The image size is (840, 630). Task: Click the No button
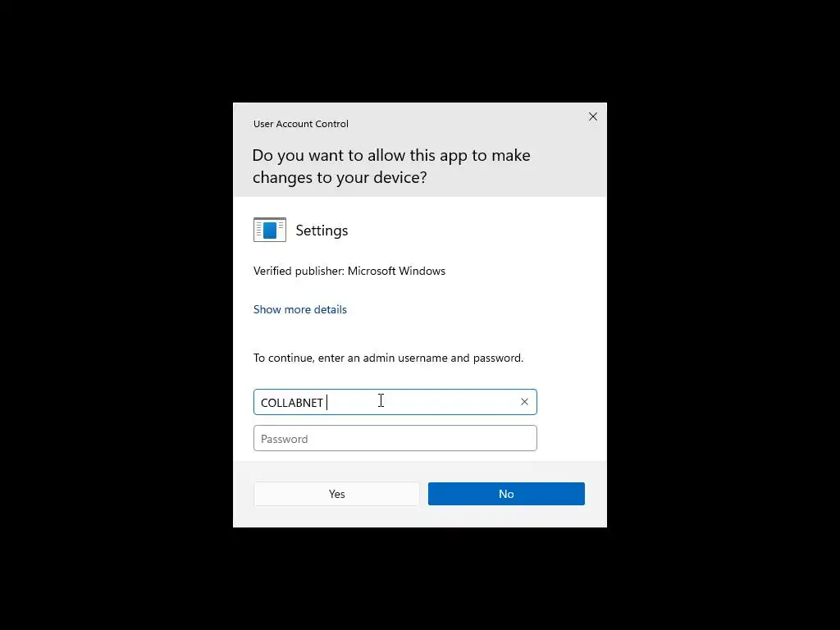(506, 494)
